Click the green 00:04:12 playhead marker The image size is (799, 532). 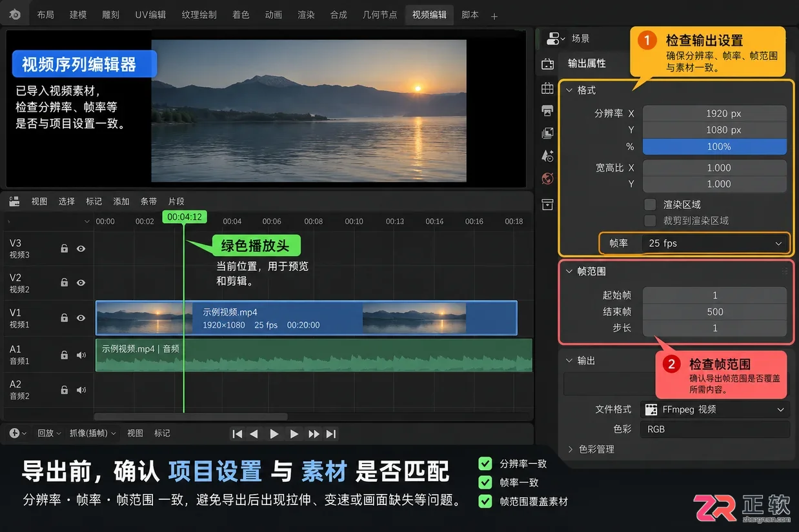pyautogui.click(x=185, y=217)
